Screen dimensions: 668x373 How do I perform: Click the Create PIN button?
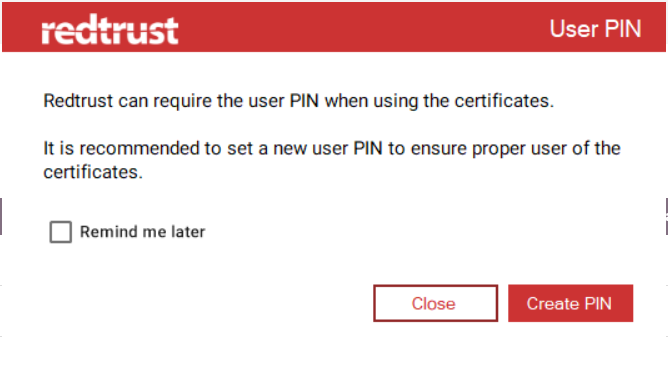[570, 303]
